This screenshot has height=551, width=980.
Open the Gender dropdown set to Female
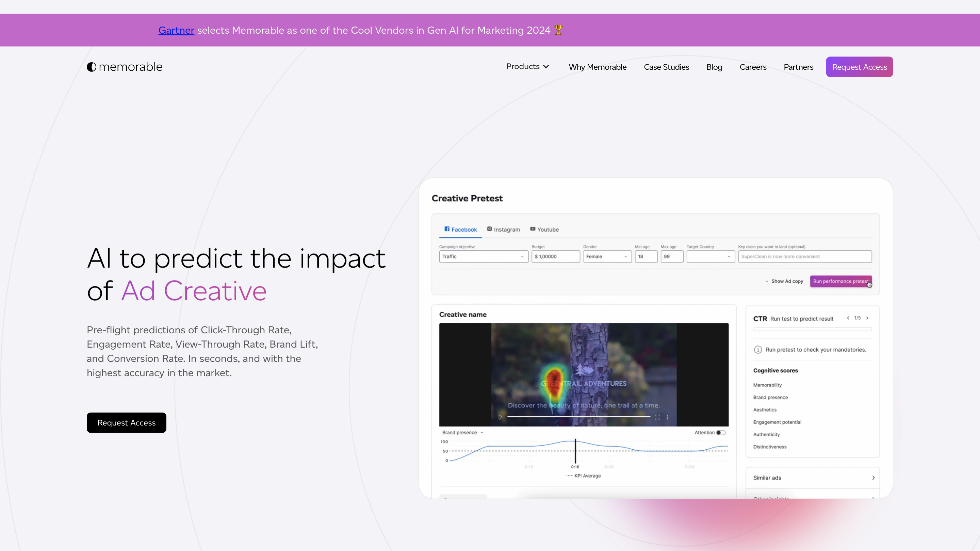(x=607, y=256)
